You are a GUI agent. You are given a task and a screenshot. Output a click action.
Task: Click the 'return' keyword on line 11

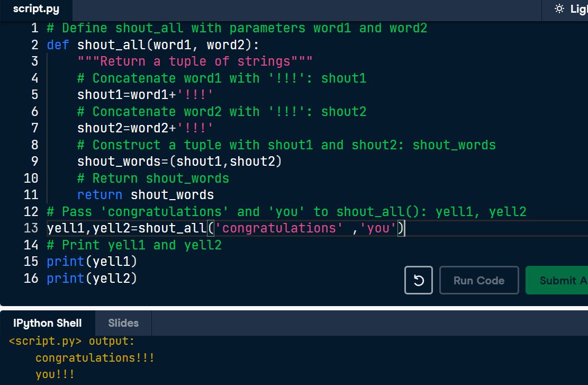99,195
